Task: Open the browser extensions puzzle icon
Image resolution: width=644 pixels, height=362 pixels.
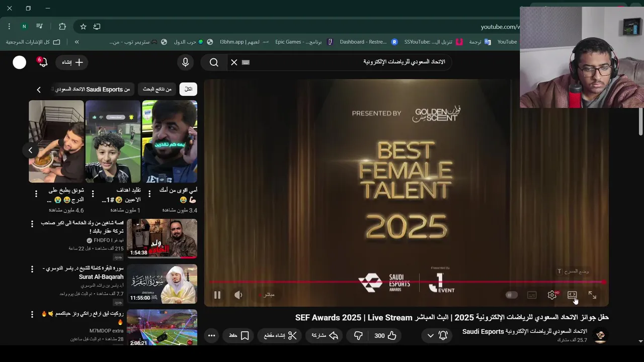Action: (x=62, y=26)
